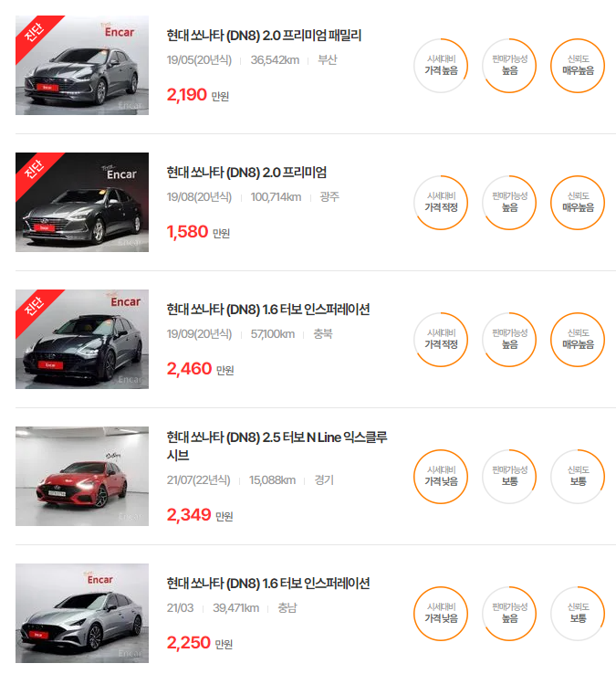Select the 판매가능성 보통 circle for the red Sonata
This screenshot has height=674, width=616.
(x=509, y=476)
